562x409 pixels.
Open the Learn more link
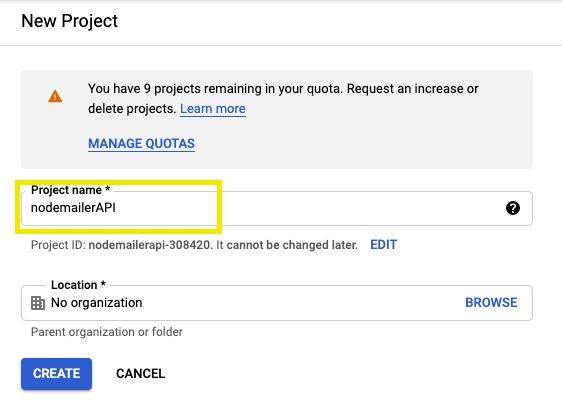[x=213, y=109]
